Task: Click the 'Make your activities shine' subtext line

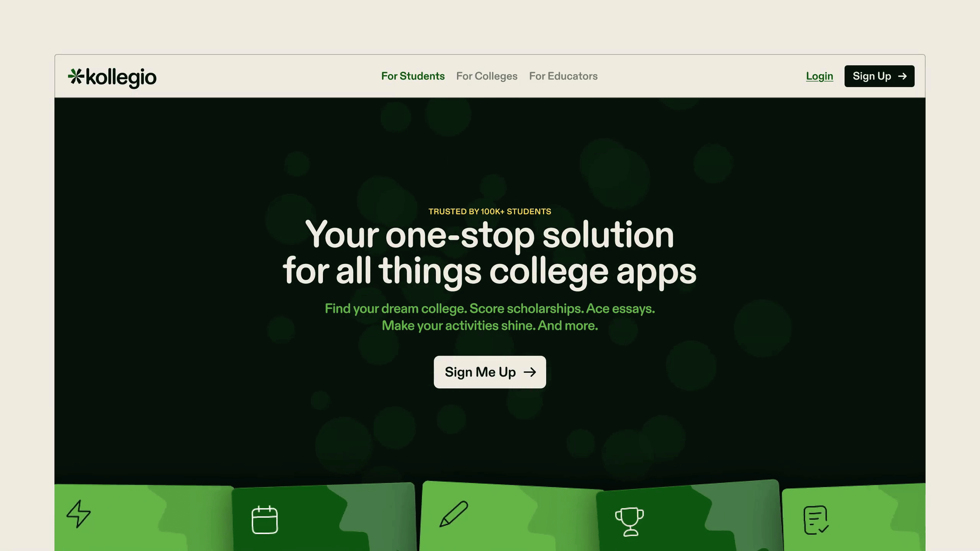Action: point(490,326)
